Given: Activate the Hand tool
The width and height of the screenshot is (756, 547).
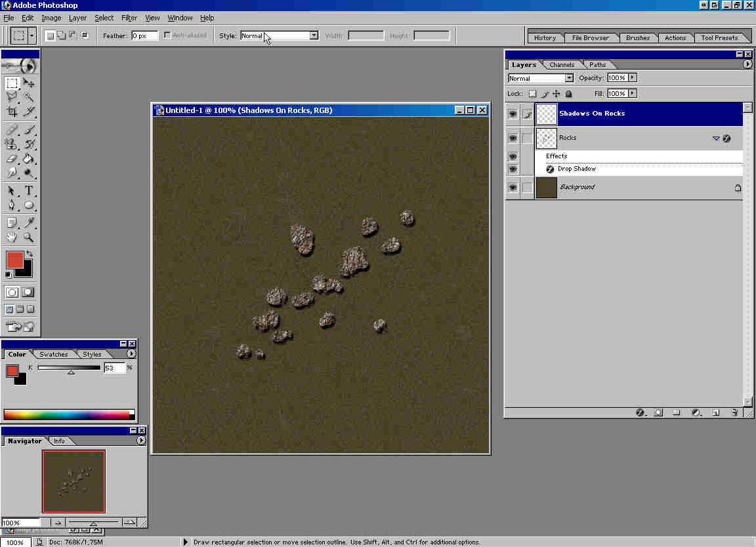Looking at the screenshot, I should [x=12, y=238].
